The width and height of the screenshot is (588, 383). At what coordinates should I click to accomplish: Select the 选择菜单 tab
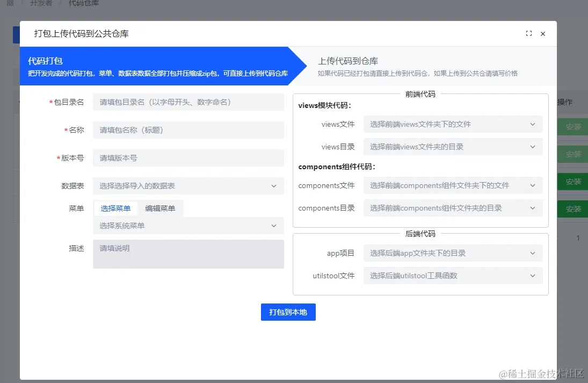[x=115, y=208]
